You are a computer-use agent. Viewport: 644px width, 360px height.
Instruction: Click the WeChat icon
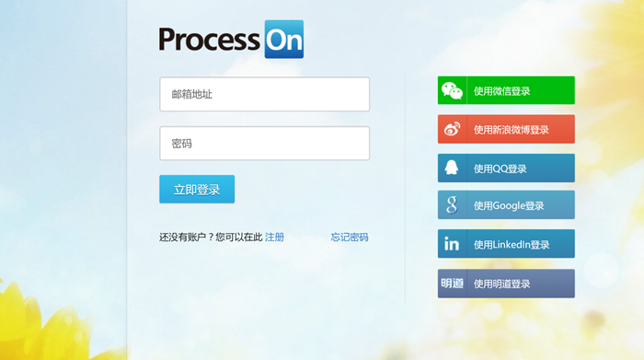[453, 90]
